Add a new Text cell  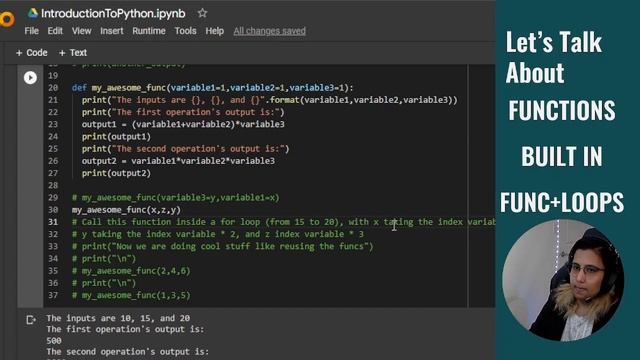[73, 53]
